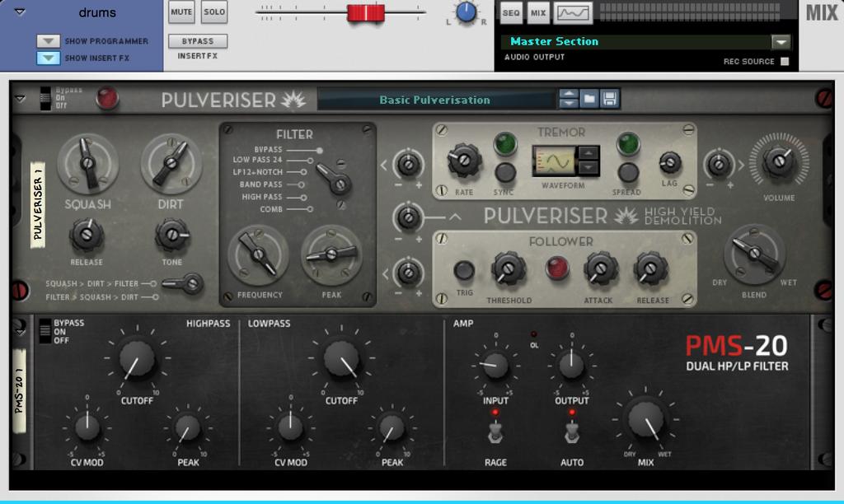This screenshot has height=504, width=844.
Task: Expand Show Programmer section
Action: (x=48, y=41)
